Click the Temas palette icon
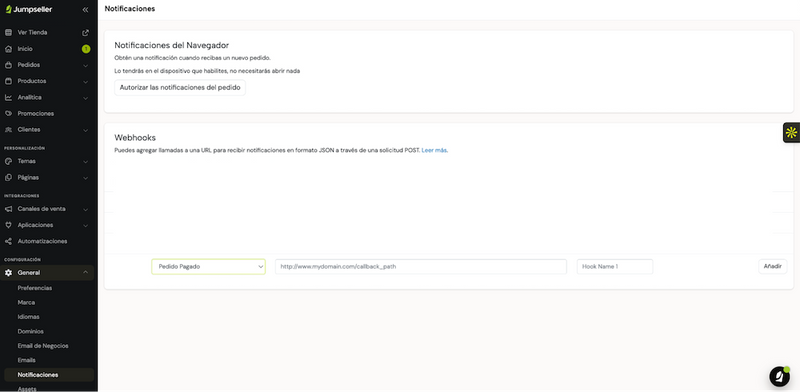This screenshot has height=392, width=800. 8,161
